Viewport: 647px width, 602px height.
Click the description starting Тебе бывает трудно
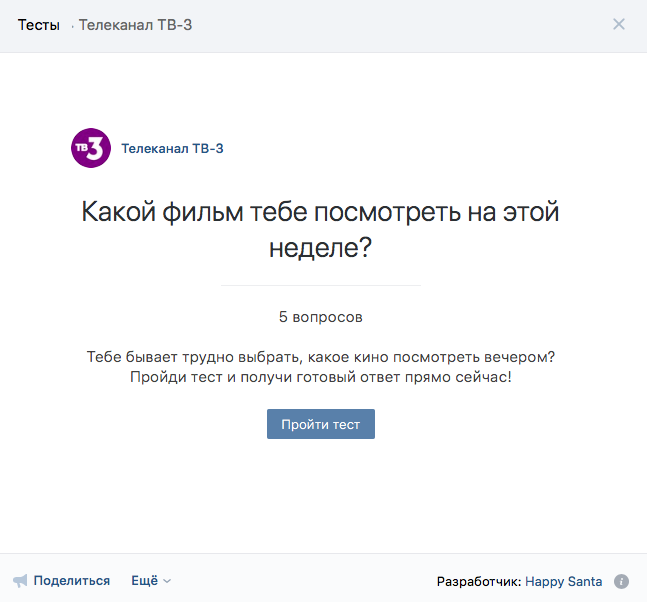point(321,367)
